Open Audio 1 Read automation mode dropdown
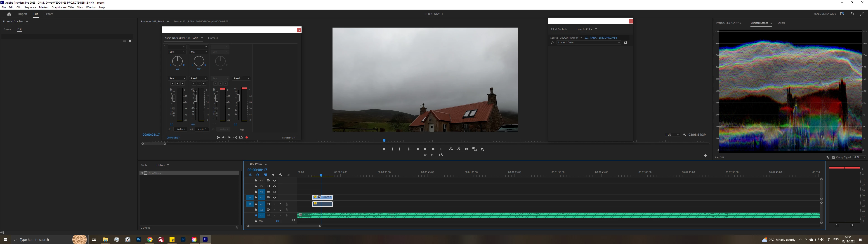The image size is (868, 244). (x=177, y=79)
